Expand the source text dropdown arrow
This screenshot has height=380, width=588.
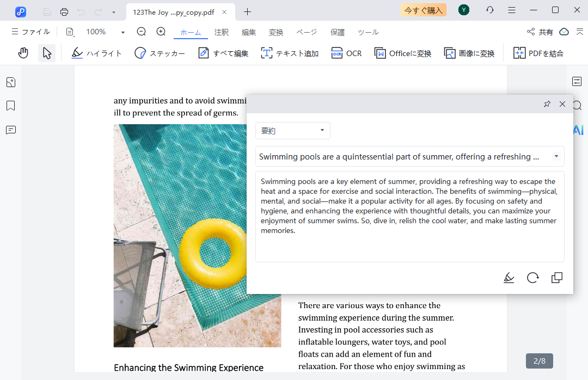[556, 157]
